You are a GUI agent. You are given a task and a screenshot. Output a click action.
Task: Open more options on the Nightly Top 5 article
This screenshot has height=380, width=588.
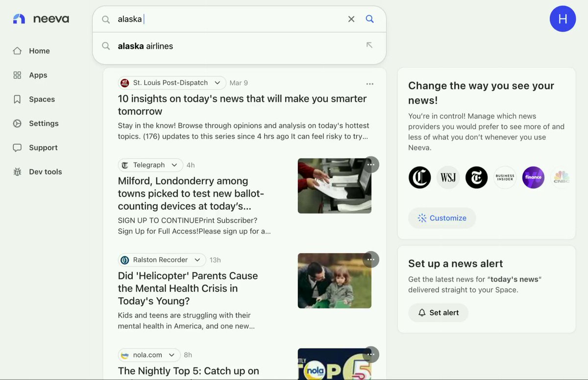tap(371, 355)
